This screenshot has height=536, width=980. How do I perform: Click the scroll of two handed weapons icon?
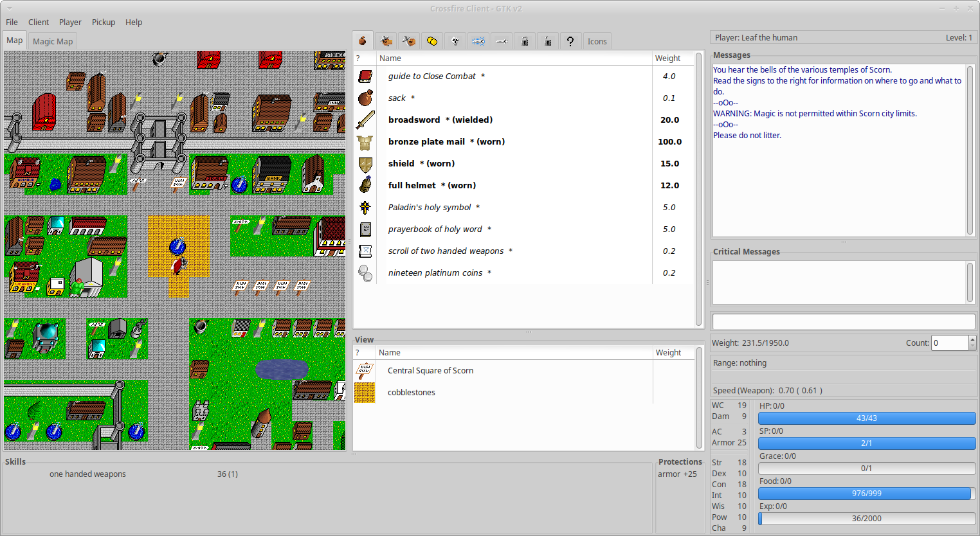365,251
